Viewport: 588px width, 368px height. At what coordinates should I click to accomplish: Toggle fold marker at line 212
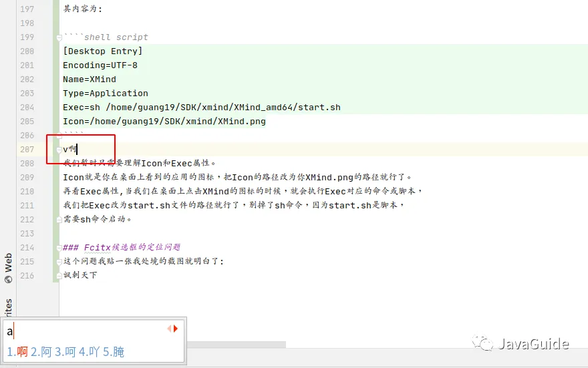tap(59, 220)
